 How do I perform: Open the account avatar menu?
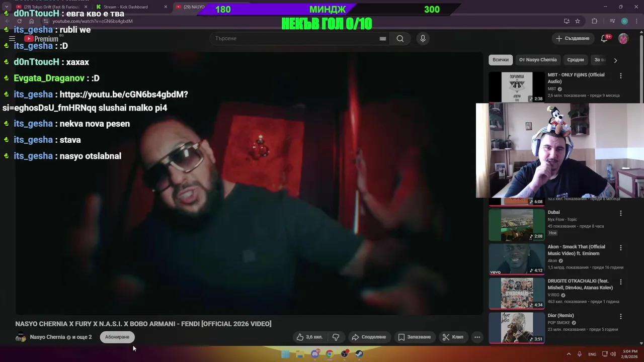click(x=623, y=39)
